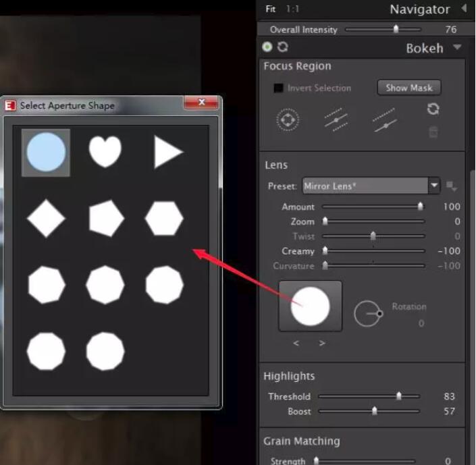Click the Threshold value 83

tap(449, 396)
